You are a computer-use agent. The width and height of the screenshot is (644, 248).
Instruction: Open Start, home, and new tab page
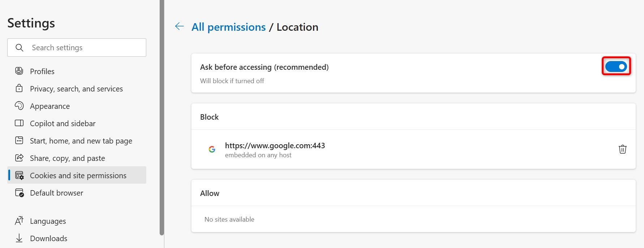click(81, 141)
